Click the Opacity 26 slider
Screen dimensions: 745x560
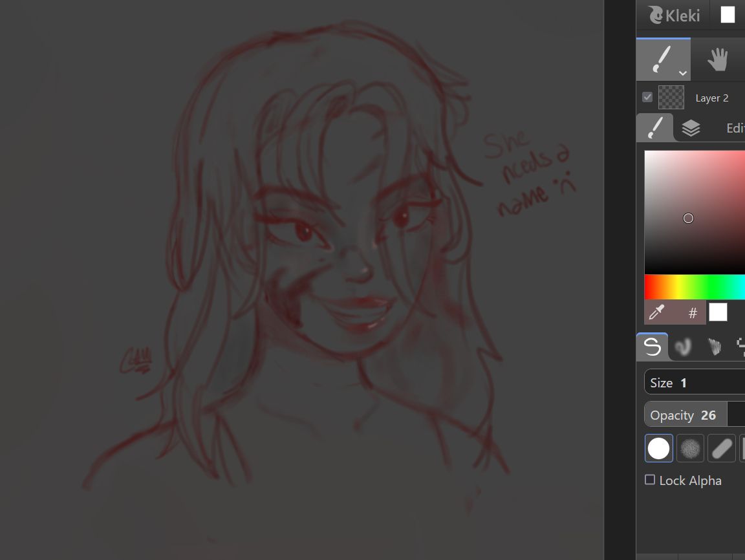pyautogui.click(x=694, y=415)
